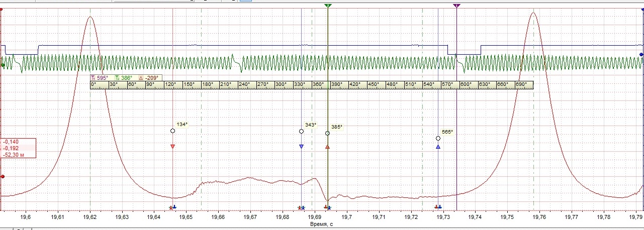Screen dimensions: 644x230
Task: Click the value -0,192 in the red readout box
Action: 11,149
